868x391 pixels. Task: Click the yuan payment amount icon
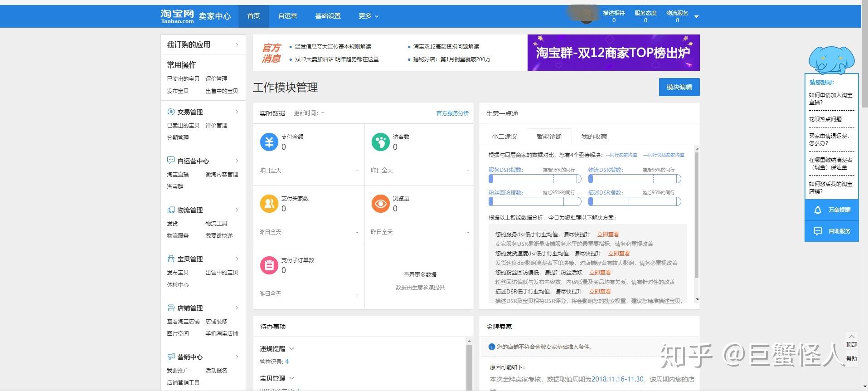[x=269, y=142]
